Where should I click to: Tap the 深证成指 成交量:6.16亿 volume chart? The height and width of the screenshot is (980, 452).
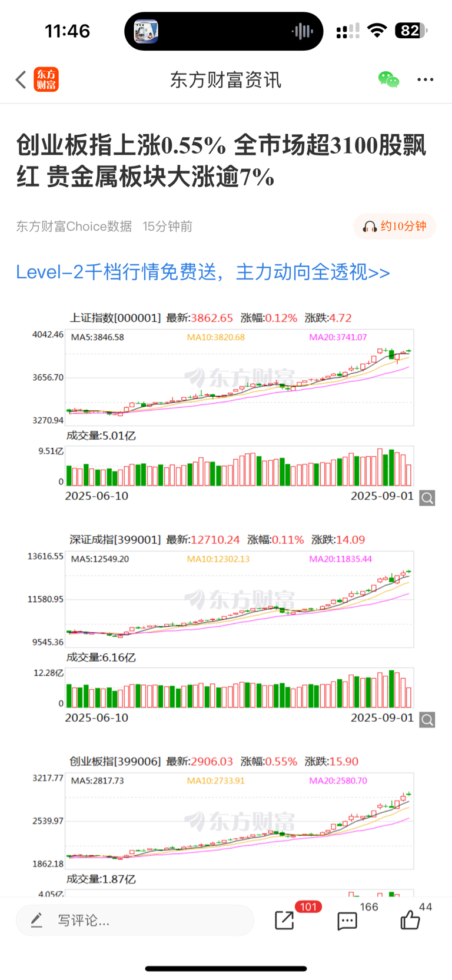[x=240, y=687]
